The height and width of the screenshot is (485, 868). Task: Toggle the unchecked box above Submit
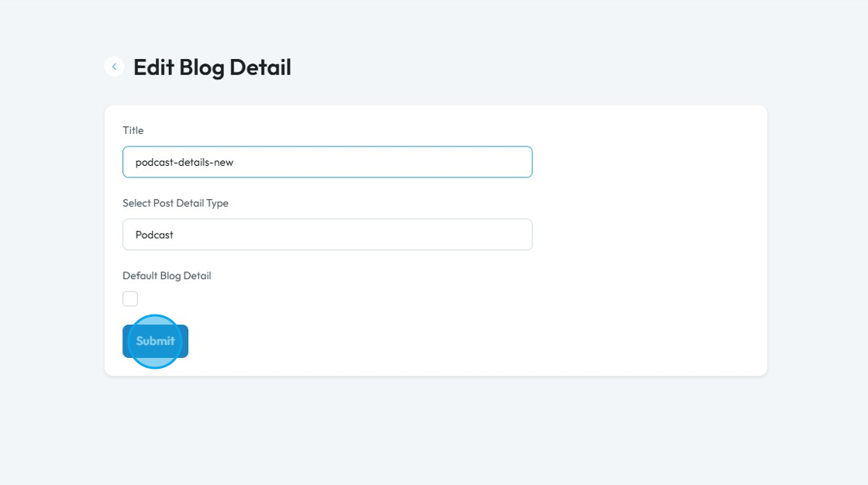tap(130, 299)
